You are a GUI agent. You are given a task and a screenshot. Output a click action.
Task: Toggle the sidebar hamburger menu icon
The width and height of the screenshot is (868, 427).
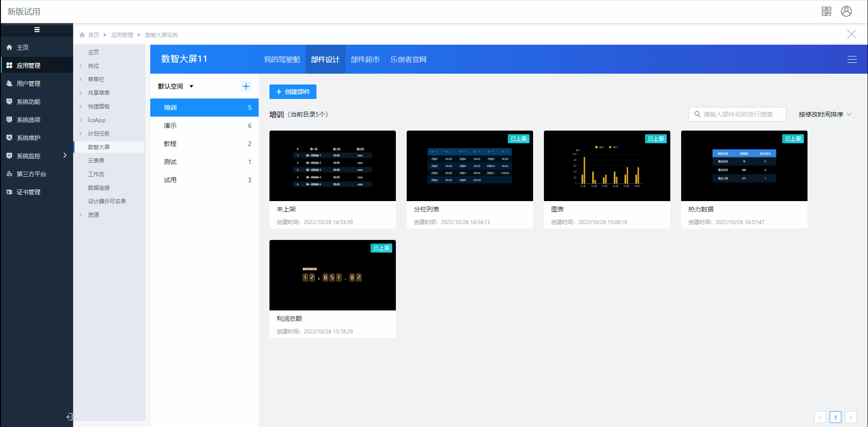pyautogui.click(x=37, y=30)
